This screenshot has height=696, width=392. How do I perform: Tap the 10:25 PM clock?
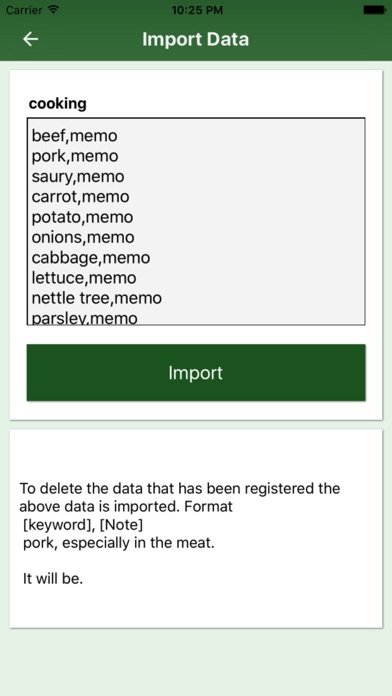tap(197, 10)
